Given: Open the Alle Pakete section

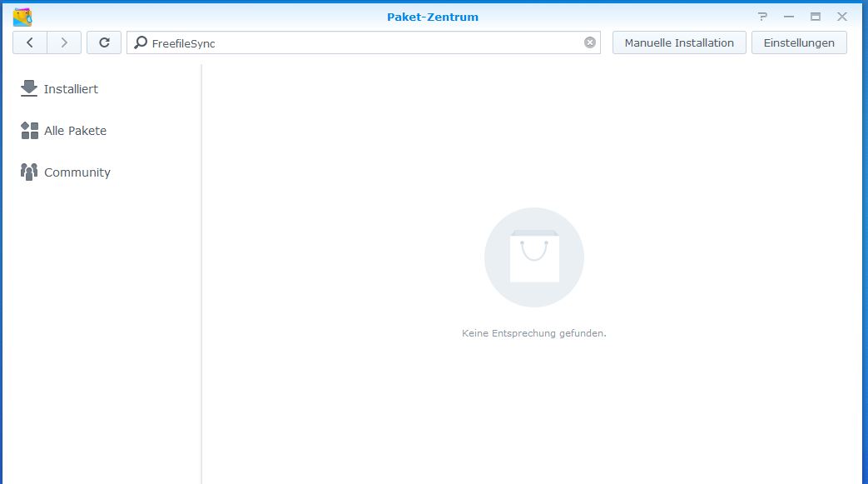Looking at the screenshot, I should pos(75,131).
